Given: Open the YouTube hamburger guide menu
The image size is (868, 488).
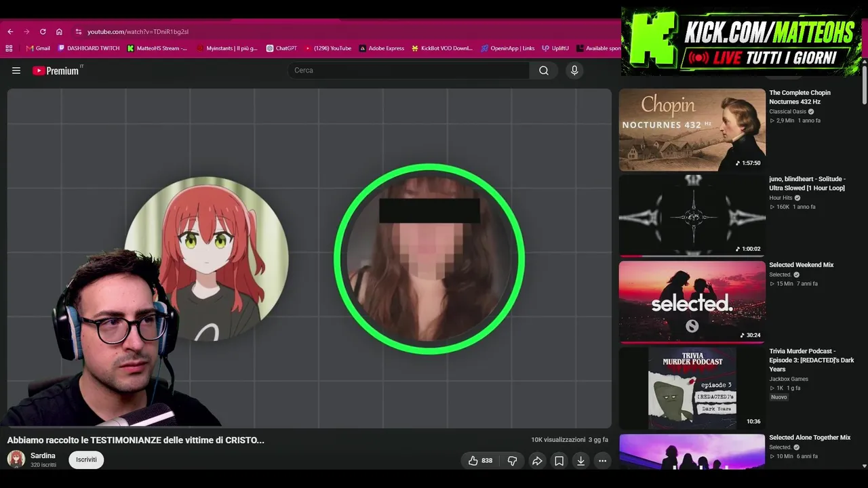Looking at the screenshot, I should click(x=16, y=70).
